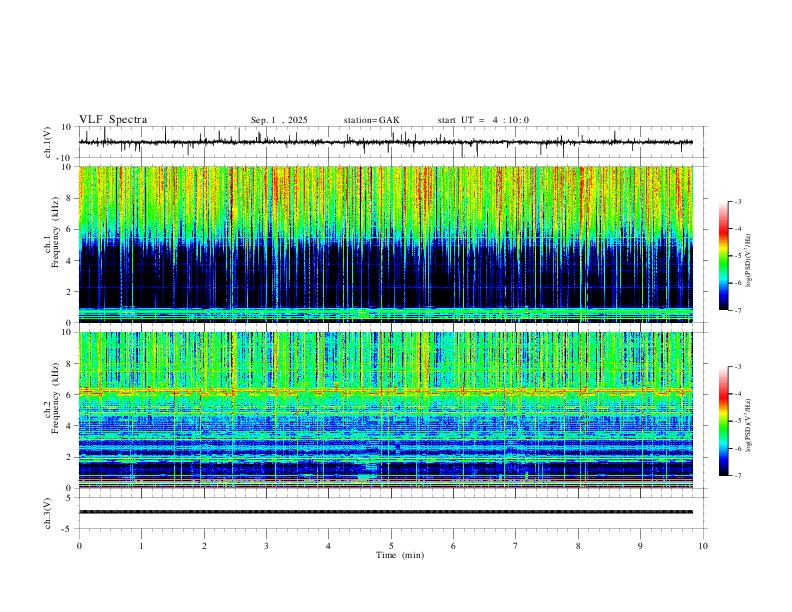Click the "-5" tick of ch.3(V) axis
Viewport: 792px width, 612px height.
tap(68, 529)
